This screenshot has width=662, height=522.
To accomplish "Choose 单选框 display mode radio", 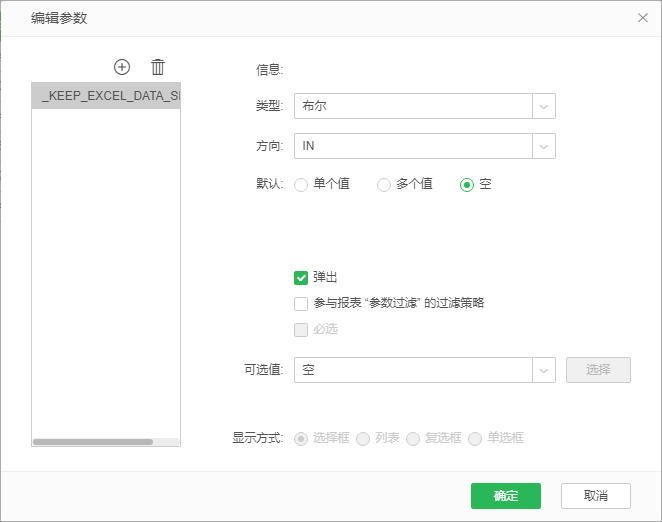I will click(x=475, y=439).
